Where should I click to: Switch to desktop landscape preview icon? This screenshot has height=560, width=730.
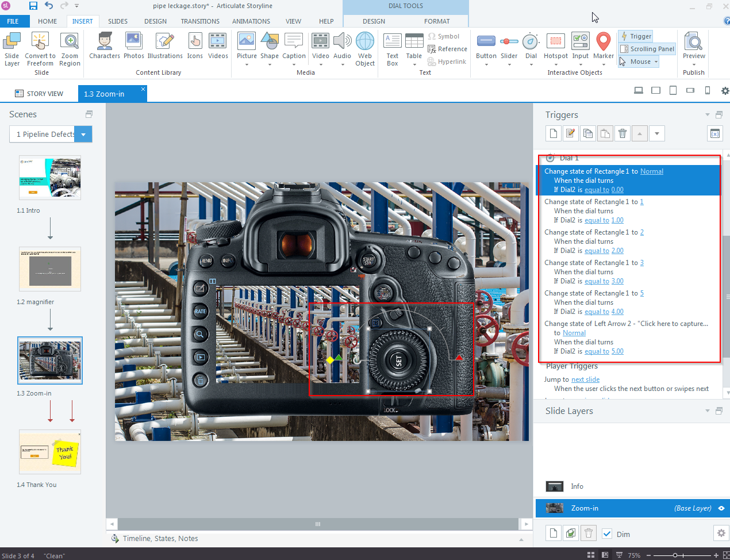tap(638, 90)
